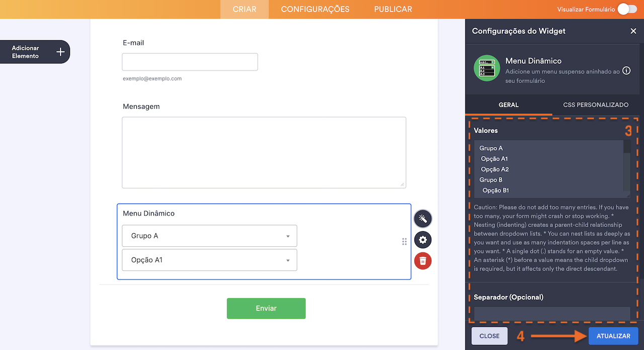Close the widget settings with the X icon
This screenshot has height=350, width=644.
tap(633, 31)
